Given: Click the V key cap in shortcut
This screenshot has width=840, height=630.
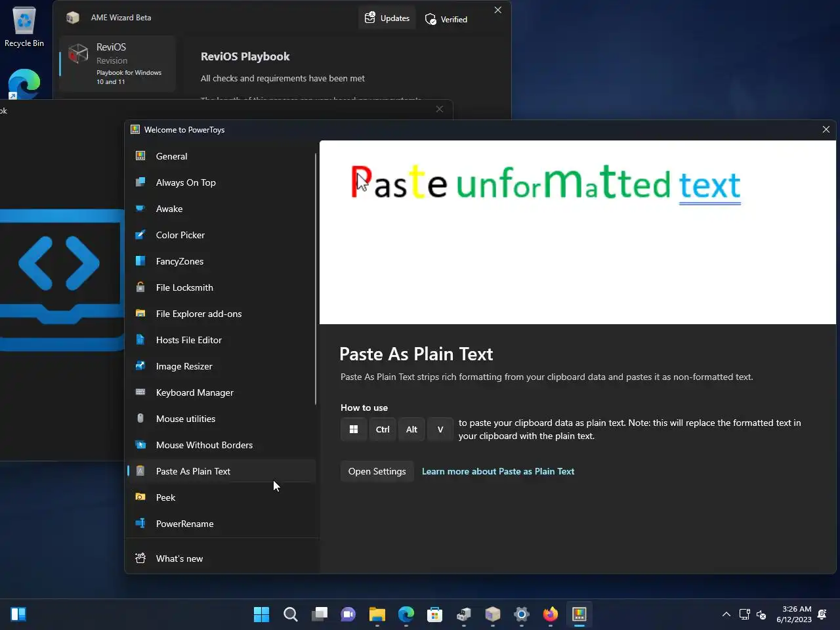Looking at the screenshot, I should (440, 429).
